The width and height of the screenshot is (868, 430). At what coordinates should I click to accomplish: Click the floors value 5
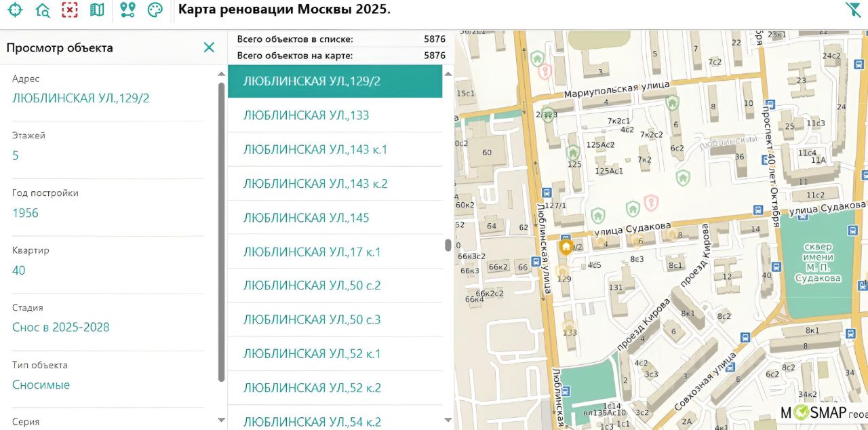pos(16,156)
